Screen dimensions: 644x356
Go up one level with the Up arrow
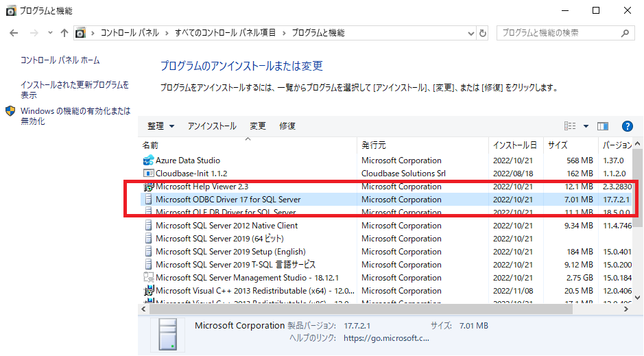64,33
